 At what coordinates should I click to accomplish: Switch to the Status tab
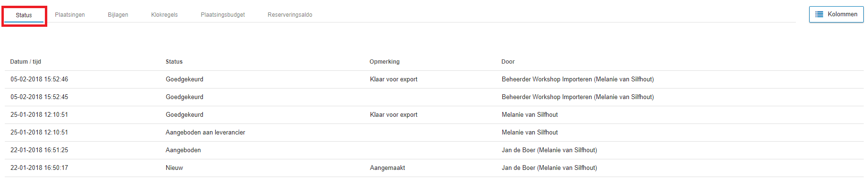tap(24, 15)
